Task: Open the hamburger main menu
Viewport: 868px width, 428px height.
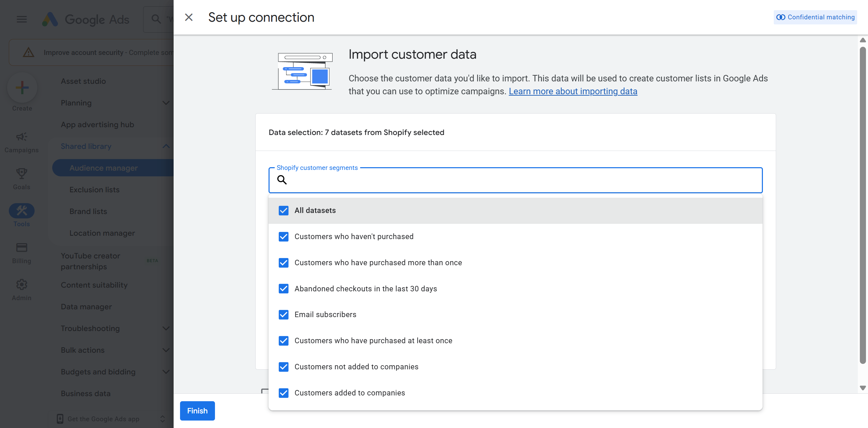Action: 22,19
